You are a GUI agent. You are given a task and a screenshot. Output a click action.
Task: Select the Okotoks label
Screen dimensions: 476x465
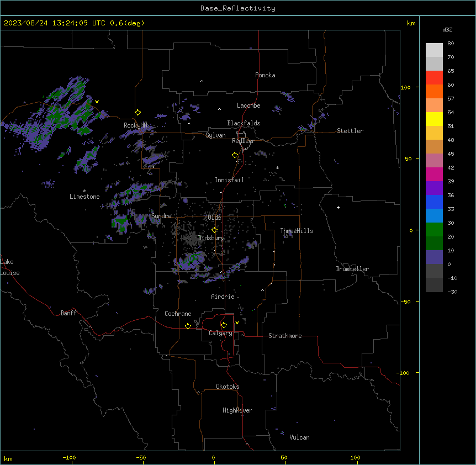pyautogui.click(x=228, y=387)
